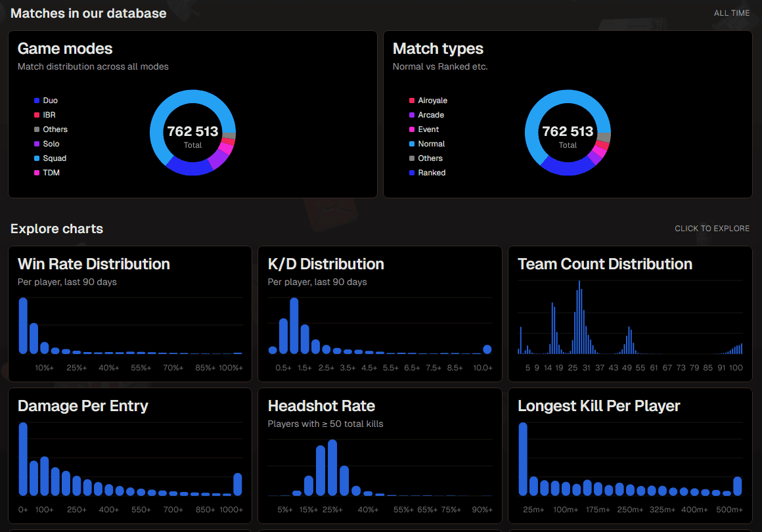Click the Event legend marker
The image size is (762, 532).
pos(412,129)
